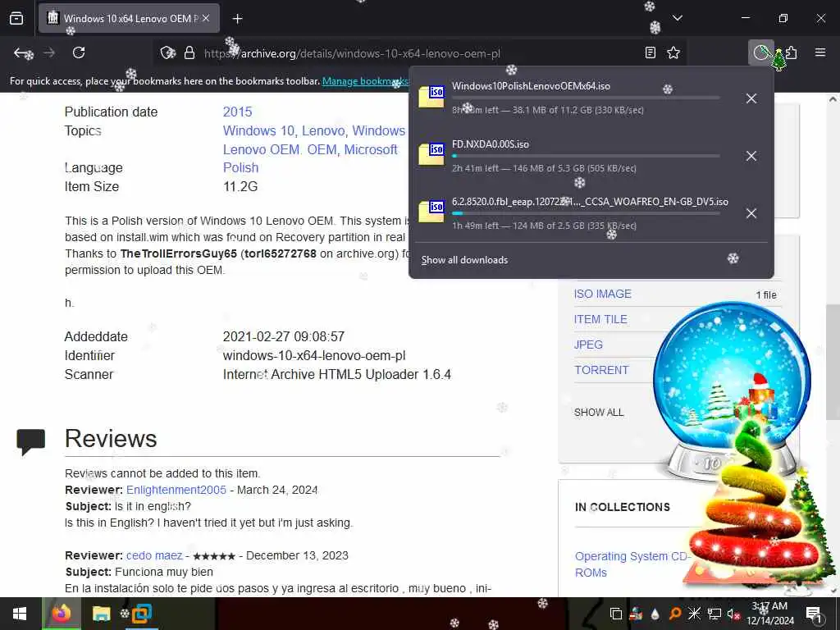840x630 pixels.
Task: Open the 2015 publication date link
Action: click(237, 112)
